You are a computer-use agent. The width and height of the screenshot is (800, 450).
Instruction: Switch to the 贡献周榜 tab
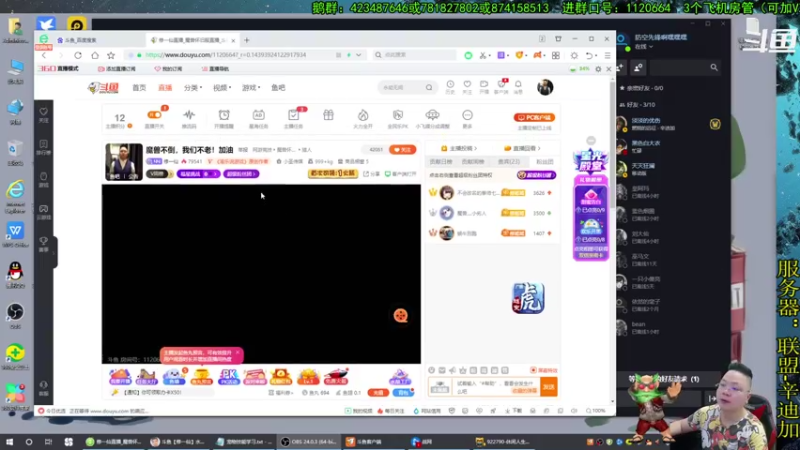[x=472, y=162]
